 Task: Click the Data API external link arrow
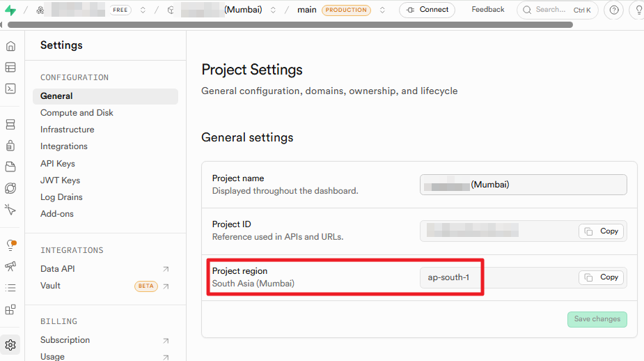[166, 269]
